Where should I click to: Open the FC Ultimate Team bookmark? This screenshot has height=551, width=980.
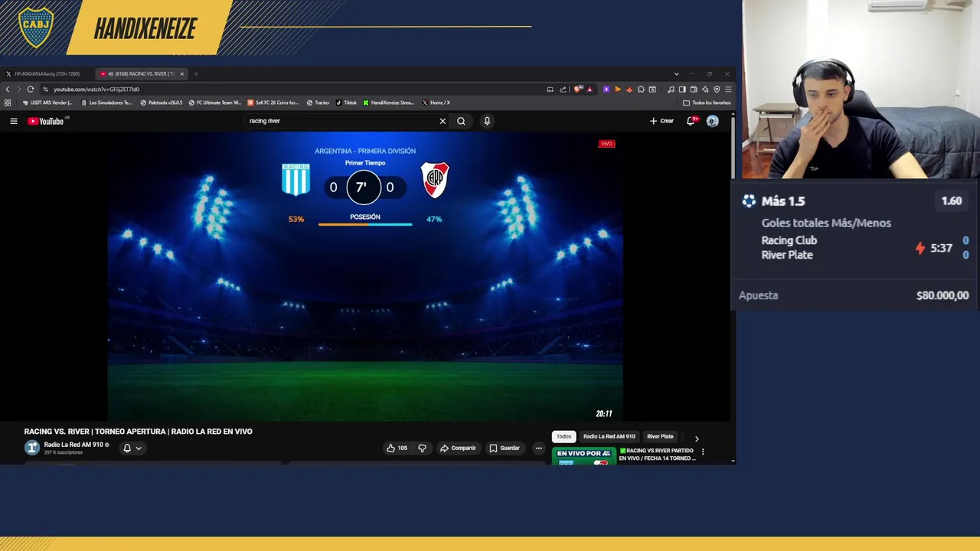[x=214, y=103]
